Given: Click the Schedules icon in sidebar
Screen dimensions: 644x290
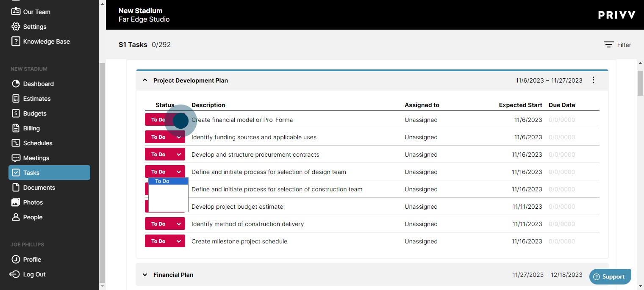Looking at the screenshot, I should tap(16, 143).
